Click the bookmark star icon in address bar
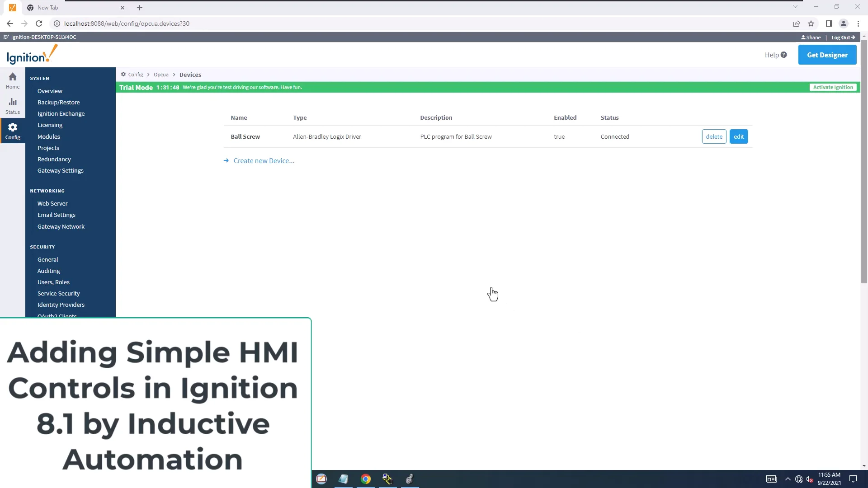This screenshot has height=488, width=868. pyautogui.click(x=811, y=23)
